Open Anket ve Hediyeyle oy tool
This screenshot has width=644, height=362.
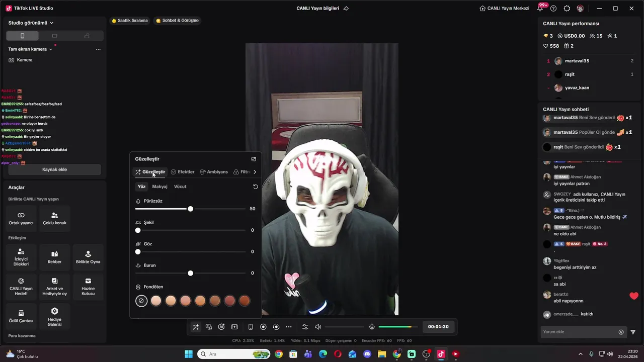[54, 287]
